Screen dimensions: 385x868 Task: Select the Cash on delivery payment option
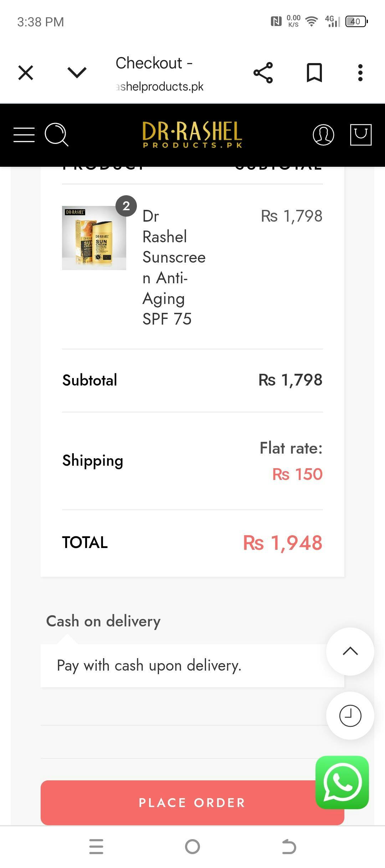tap(103, 621)
